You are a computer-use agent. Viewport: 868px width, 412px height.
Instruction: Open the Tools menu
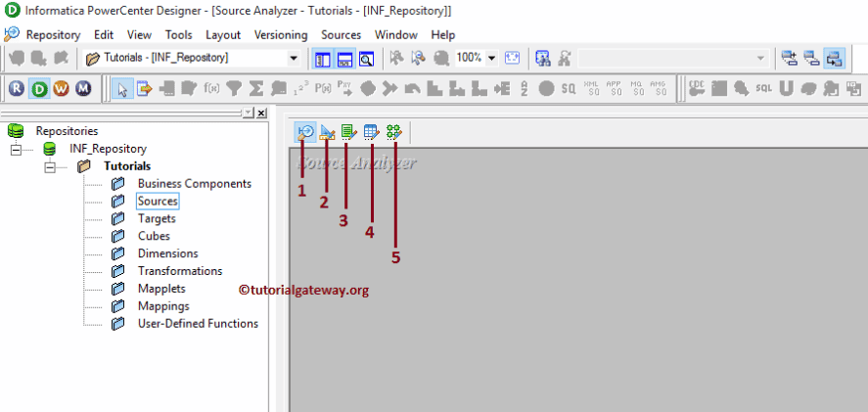coord(178,35)
